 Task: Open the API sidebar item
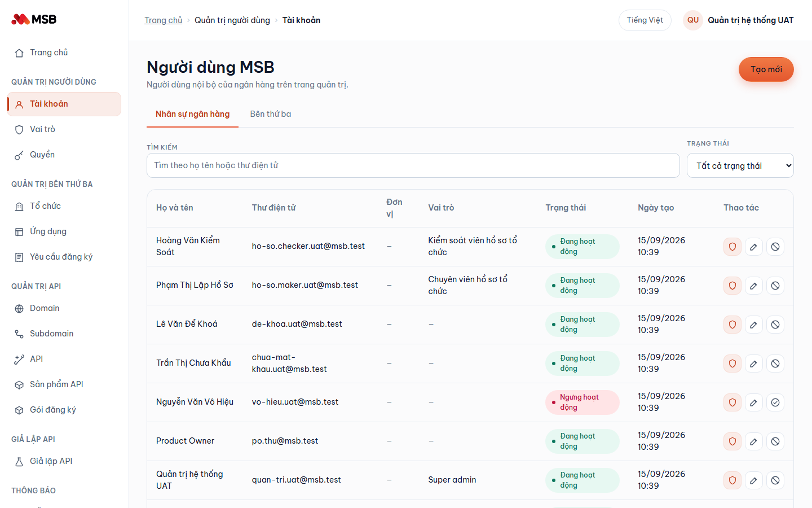pos(64,359)
